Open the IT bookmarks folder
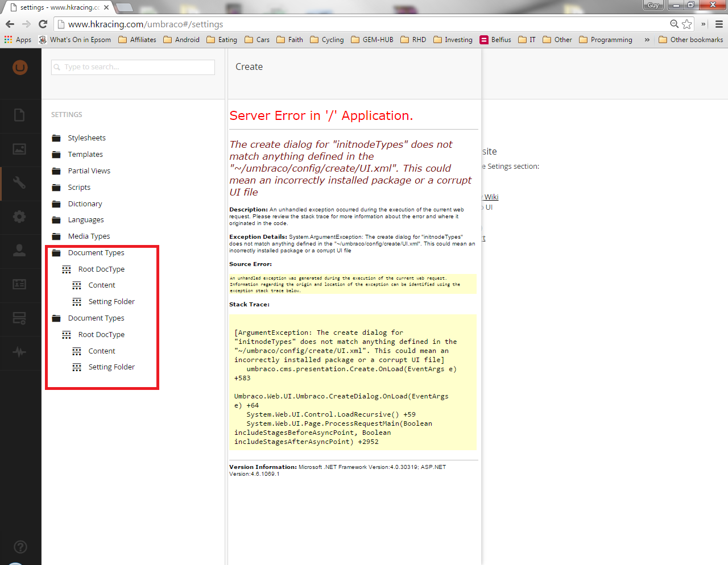This screenshot has width=728, height=565. [527, 40]
